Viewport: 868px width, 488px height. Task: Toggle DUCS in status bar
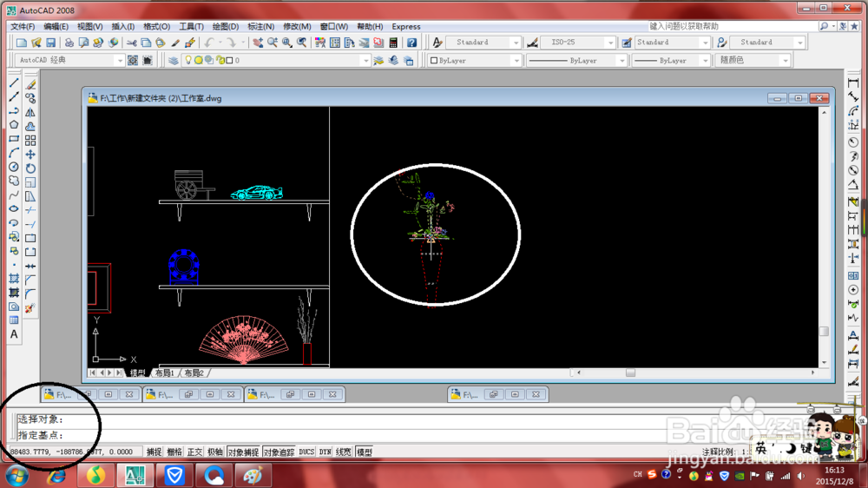306,452
